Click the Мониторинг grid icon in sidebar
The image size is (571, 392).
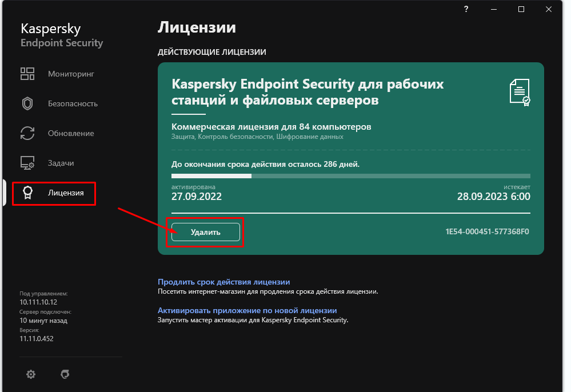click(x=27, y=74)
